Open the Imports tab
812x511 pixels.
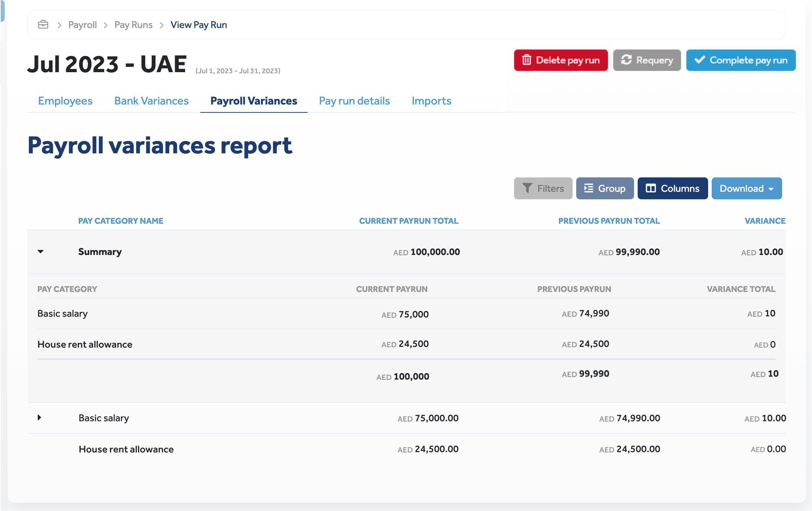click(x=431, y=101)
